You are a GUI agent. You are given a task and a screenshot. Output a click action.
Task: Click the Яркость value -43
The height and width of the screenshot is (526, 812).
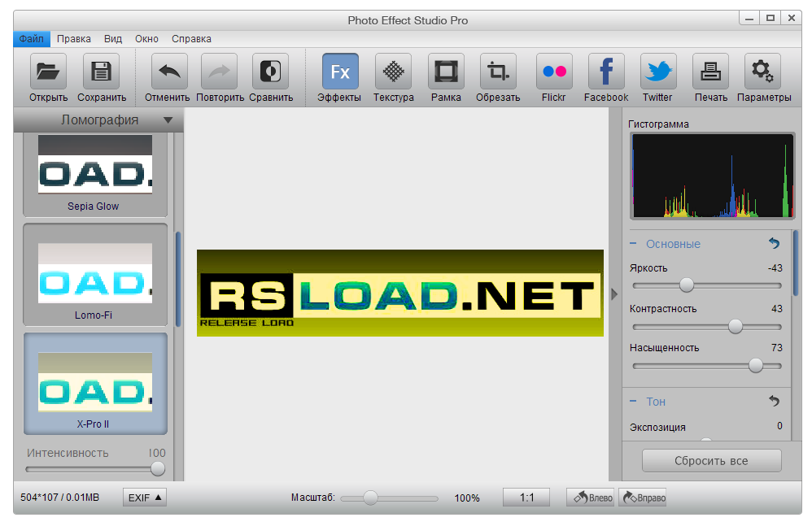775,268
